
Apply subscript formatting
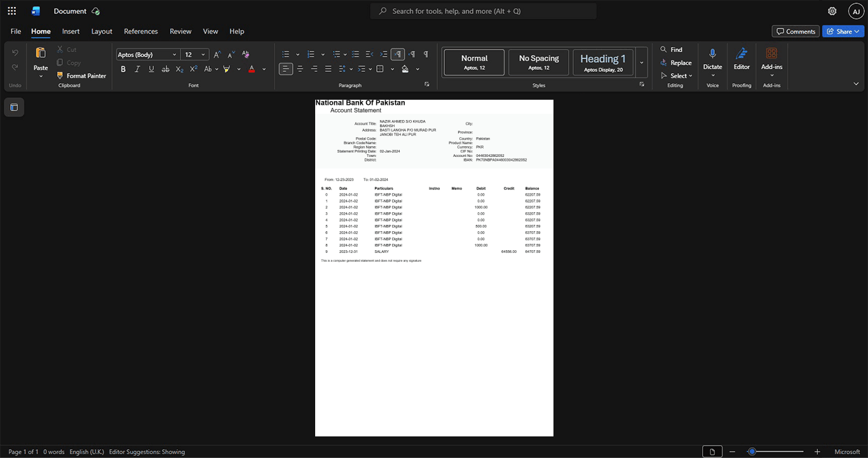[180, 69]
